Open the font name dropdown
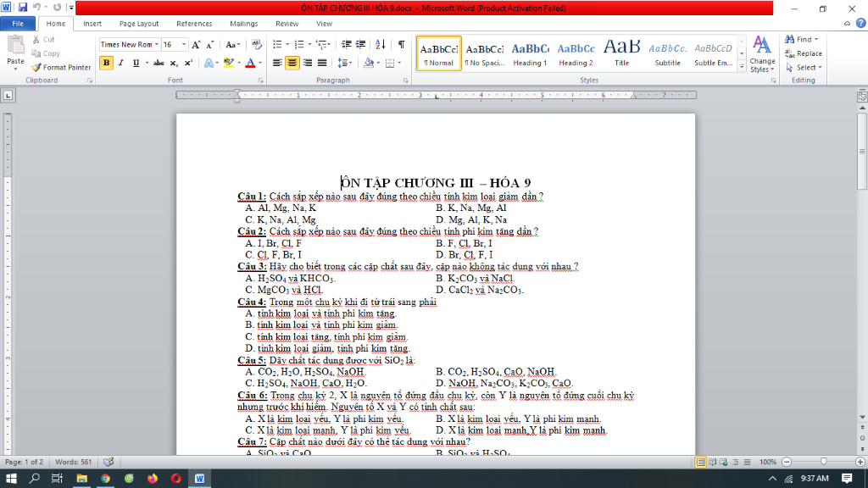 click(x=157, y=44)
